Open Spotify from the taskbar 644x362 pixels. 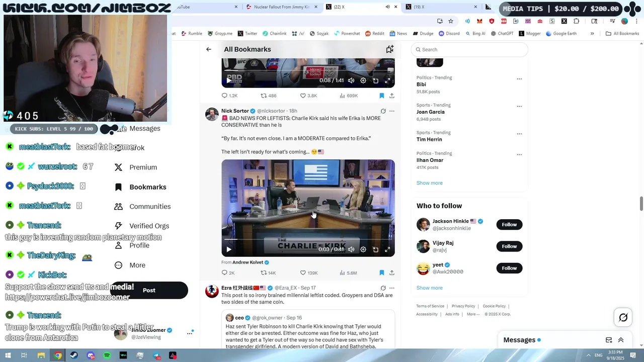pyautogui.click(x=107, y=355)
